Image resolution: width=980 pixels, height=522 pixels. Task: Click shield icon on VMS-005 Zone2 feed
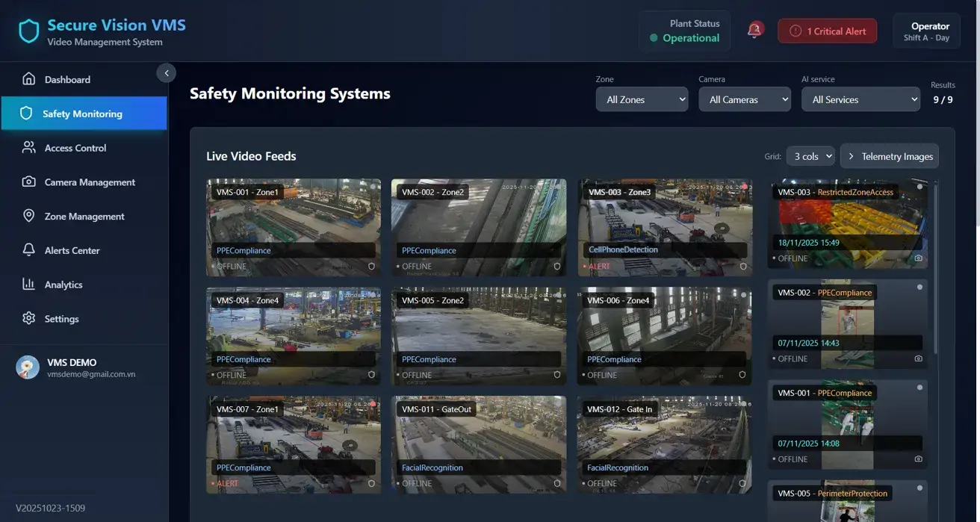557,375
